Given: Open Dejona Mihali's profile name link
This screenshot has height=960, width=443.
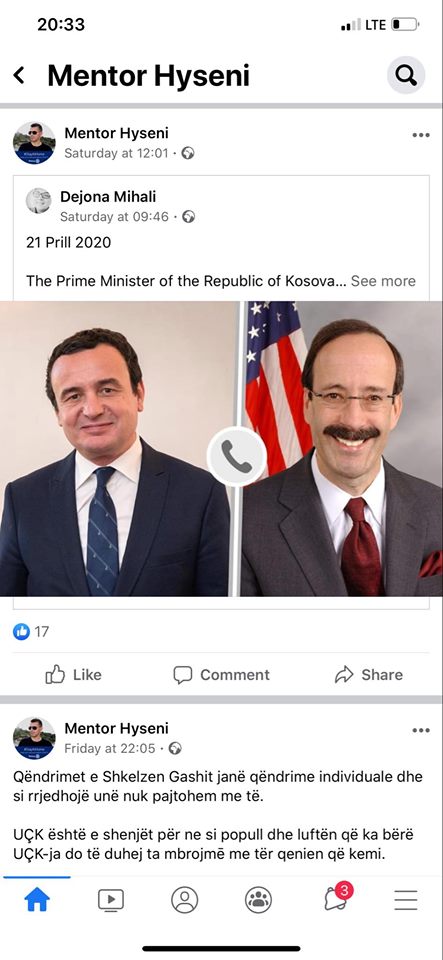Looking at the screenshot, I should point(108,197).
